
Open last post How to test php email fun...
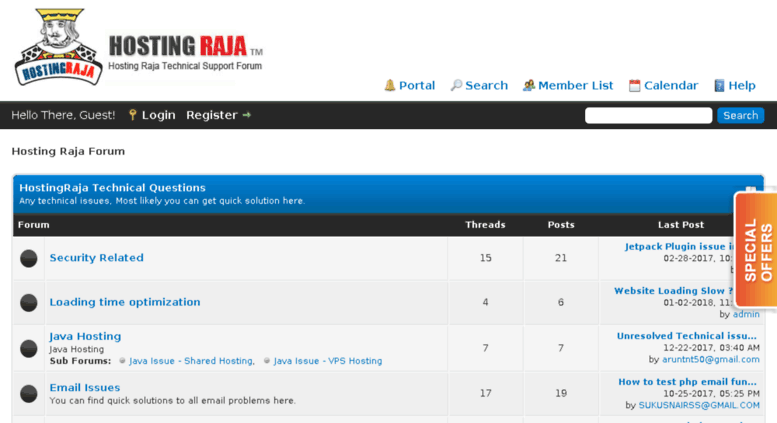pos(687,382)
